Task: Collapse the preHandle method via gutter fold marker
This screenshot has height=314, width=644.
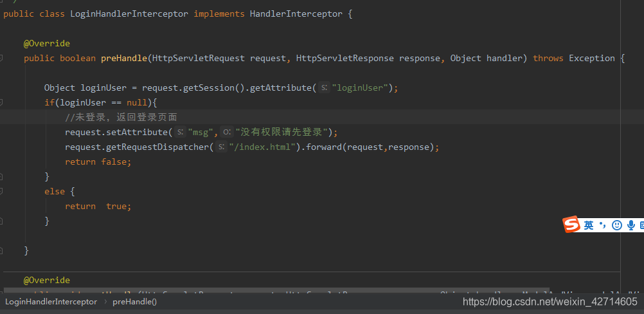Action: click(1, 59)
